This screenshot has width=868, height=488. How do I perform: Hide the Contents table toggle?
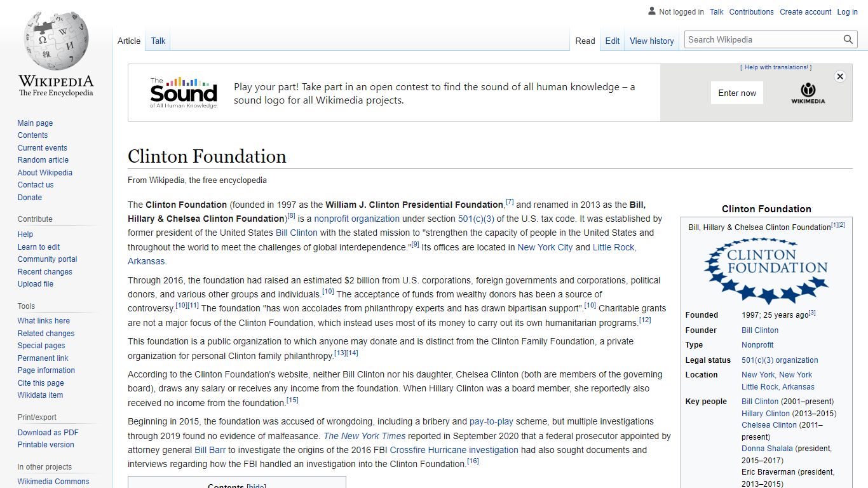(256, 486)
